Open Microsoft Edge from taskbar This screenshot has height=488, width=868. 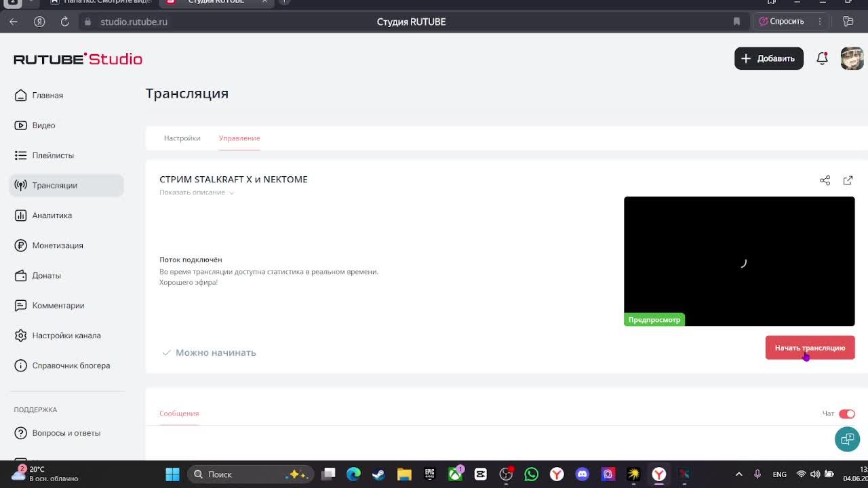click(x=353, y=474)
